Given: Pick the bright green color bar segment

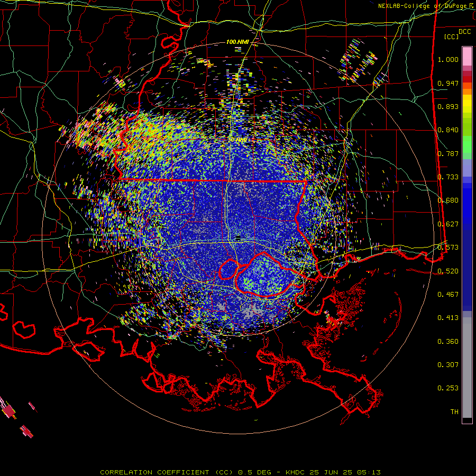Looking at the screenshot, I should pos(467,144).
